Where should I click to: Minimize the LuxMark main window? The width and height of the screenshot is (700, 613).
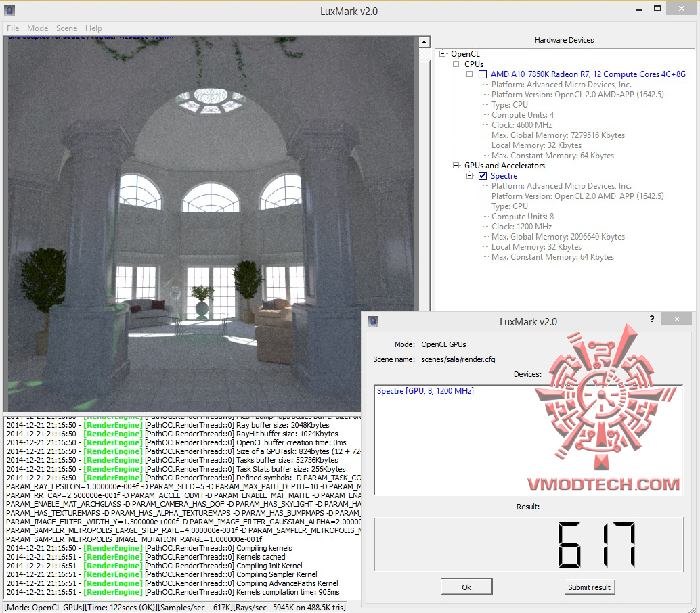point(639,9)
